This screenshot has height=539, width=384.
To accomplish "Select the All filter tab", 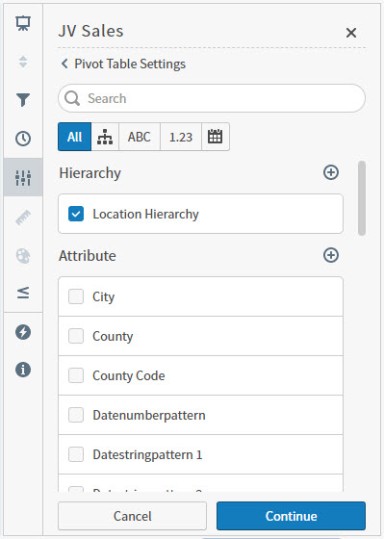I will click(75, 137).
